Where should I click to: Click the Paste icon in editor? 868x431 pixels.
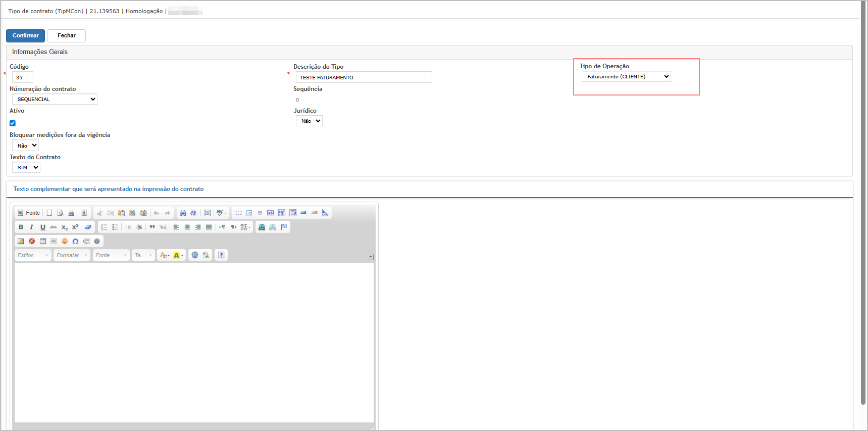121,213
